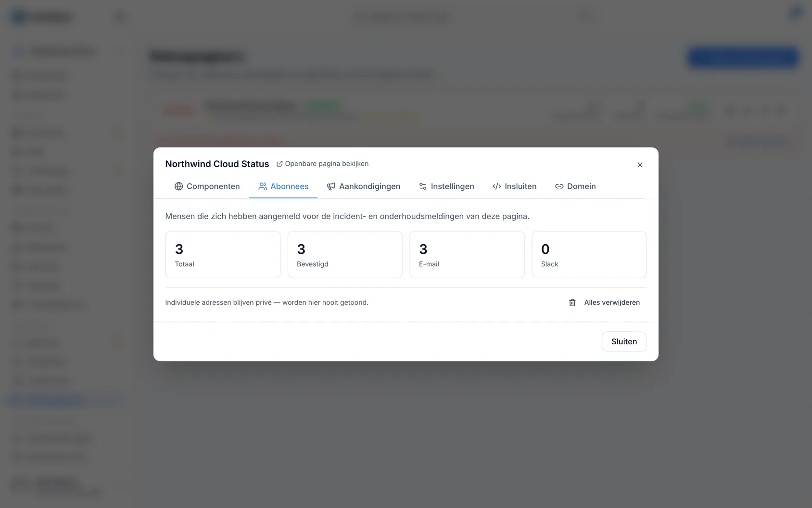812x508 pixels.
Task: Click the trash can icon
Action: 572,302
